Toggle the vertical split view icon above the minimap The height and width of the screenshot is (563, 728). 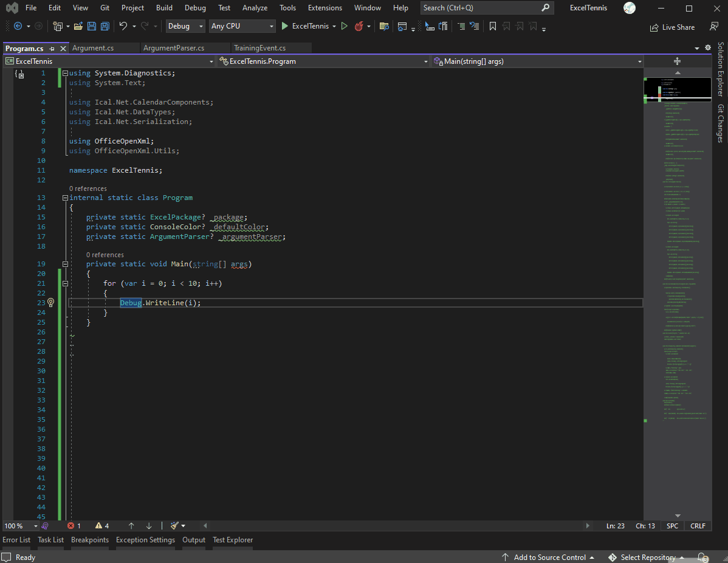(677, 61)
